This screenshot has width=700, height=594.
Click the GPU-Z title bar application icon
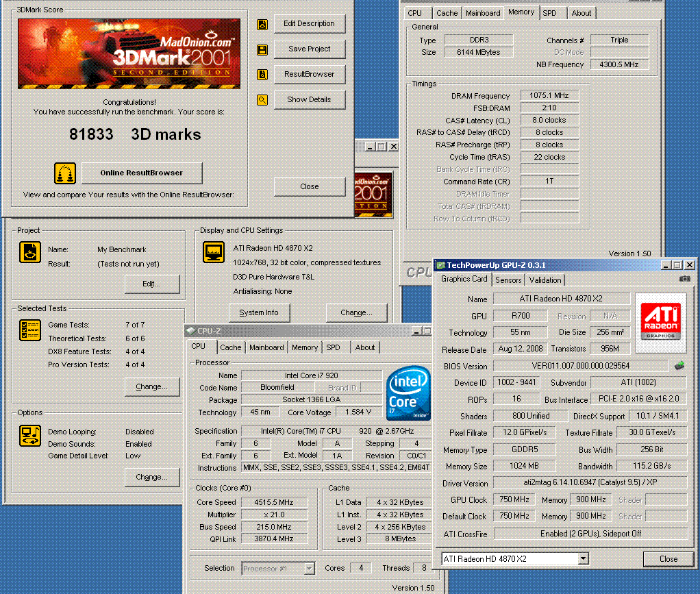(440, 265)
